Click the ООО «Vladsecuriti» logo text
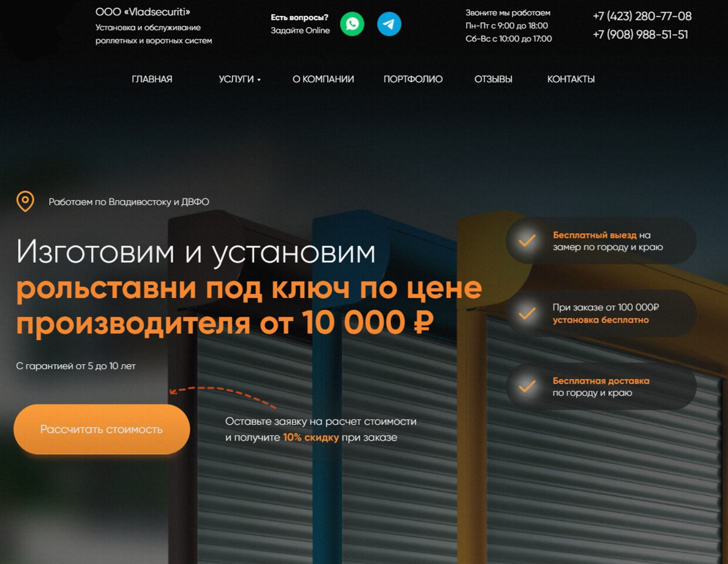The width and height of the screenshot is (728, 564). (143, 12)
